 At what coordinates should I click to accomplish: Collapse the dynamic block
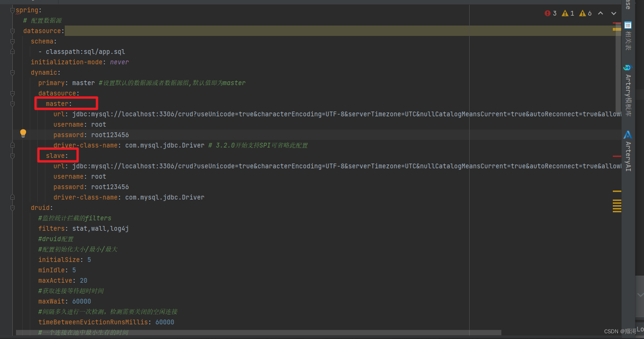[13, 72]
